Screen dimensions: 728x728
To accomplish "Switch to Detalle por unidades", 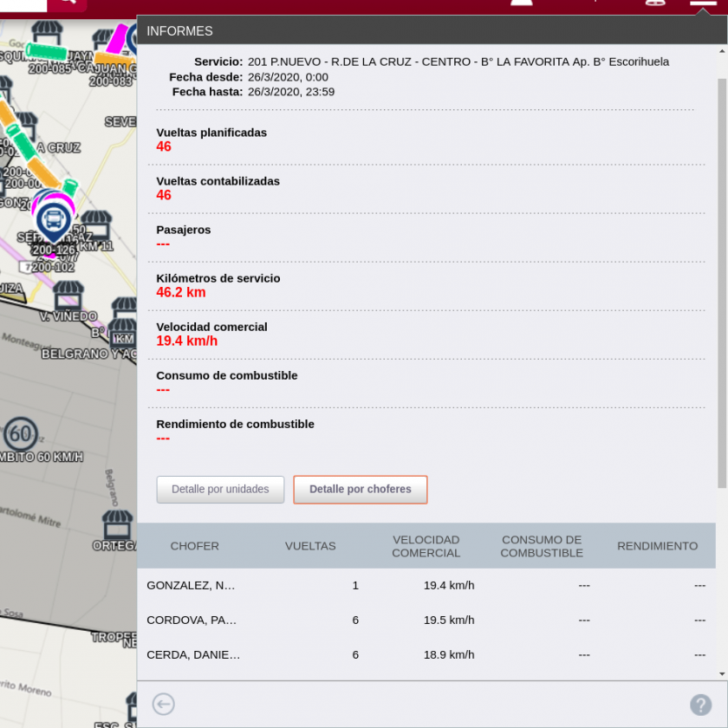I will pyautogui.click(x=221, y=490).
